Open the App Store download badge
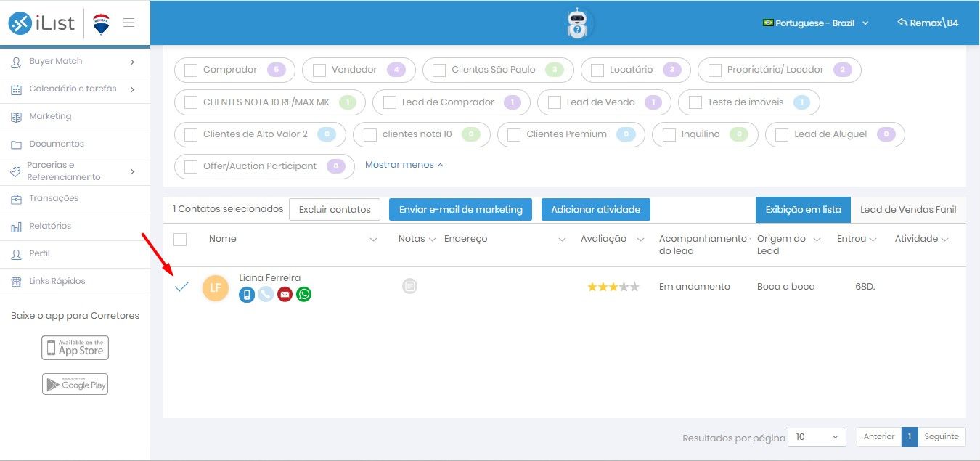The height and width of the screenshot is (461, 980). pos(75,348)
